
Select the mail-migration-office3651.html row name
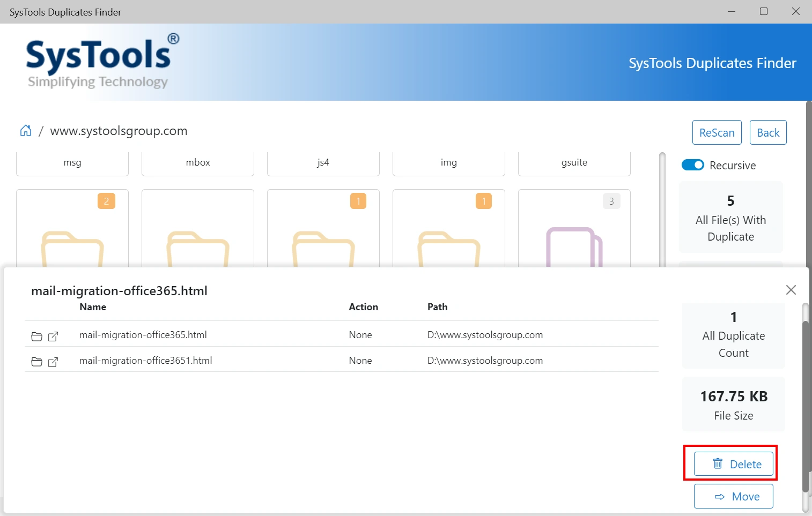(x=146, y=361)
